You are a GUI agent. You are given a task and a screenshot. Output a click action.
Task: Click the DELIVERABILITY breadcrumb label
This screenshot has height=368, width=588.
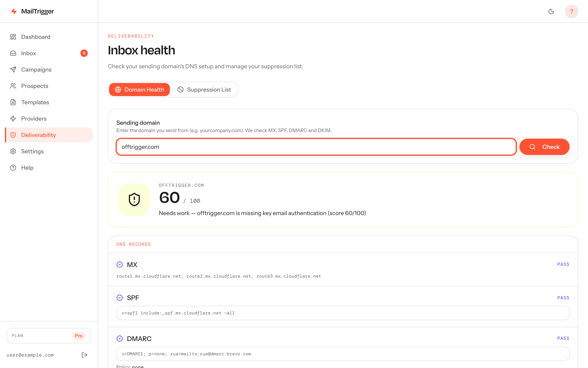[131, 36]
